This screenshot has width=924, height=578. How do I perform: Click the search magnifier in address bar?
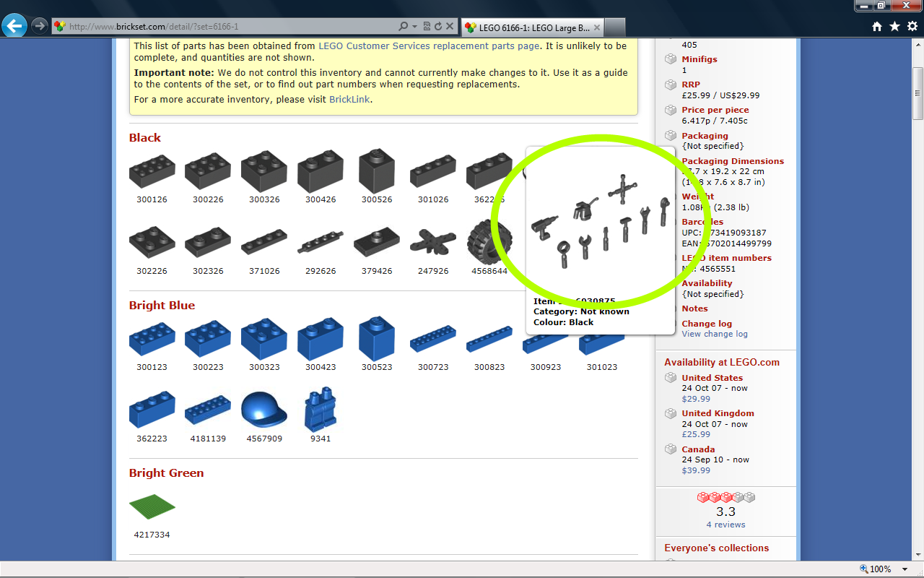pyautogui.click(x=404, y=26)
